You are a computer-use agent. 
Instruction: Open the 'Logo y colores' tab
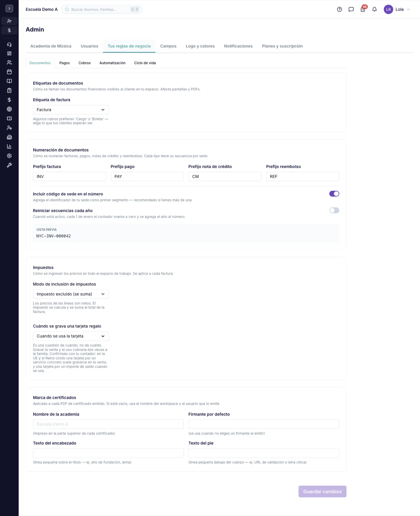tap(200, 46)
